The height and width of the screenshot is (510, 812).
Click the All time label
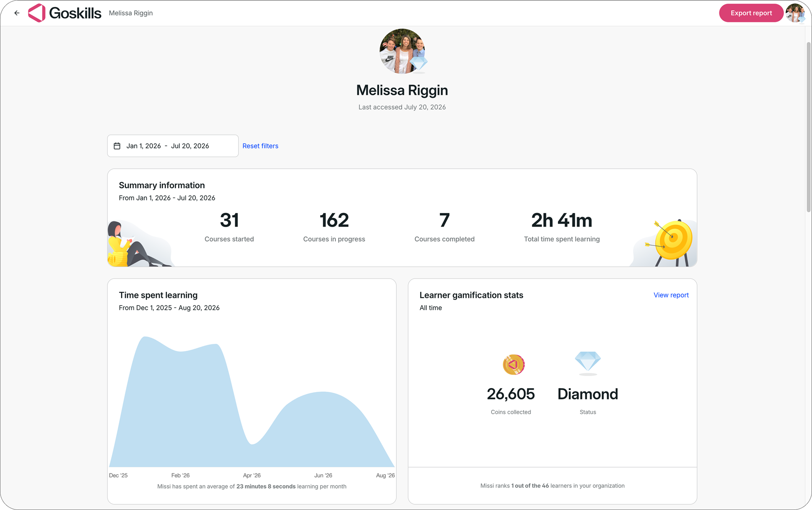(431, 308)
